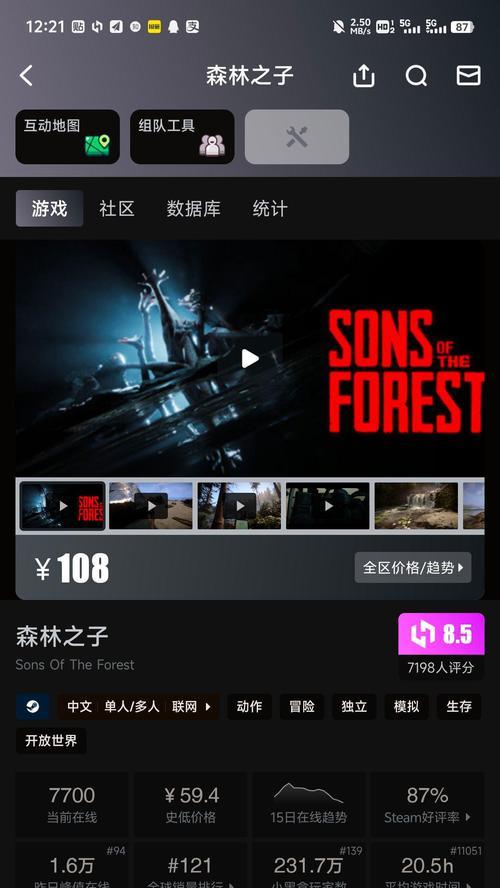Tap the Steam platform icon
The width and height of the screenshot is (500, 888).
click(33, 707)
